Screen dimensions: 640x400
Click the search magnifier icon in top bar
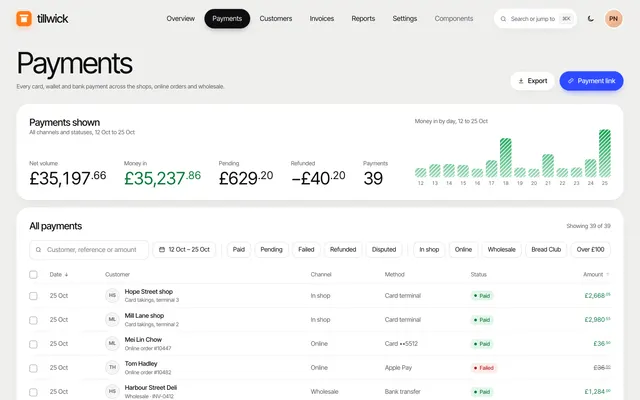pyautogui.click(x=503, y=19)
